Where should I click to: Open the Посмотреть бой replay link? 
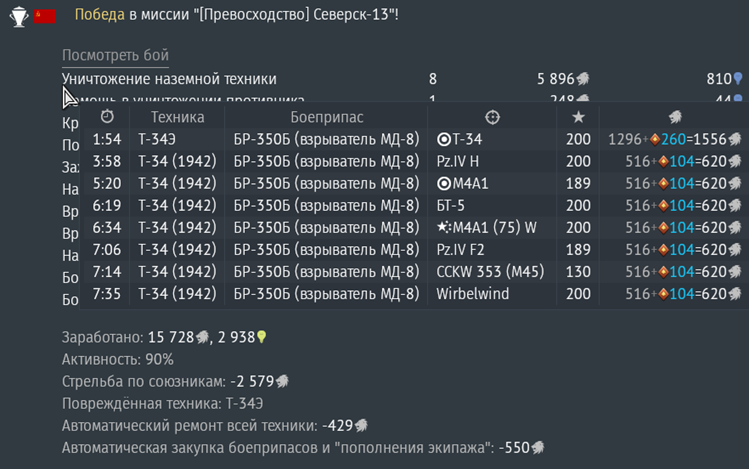(115, 55)
